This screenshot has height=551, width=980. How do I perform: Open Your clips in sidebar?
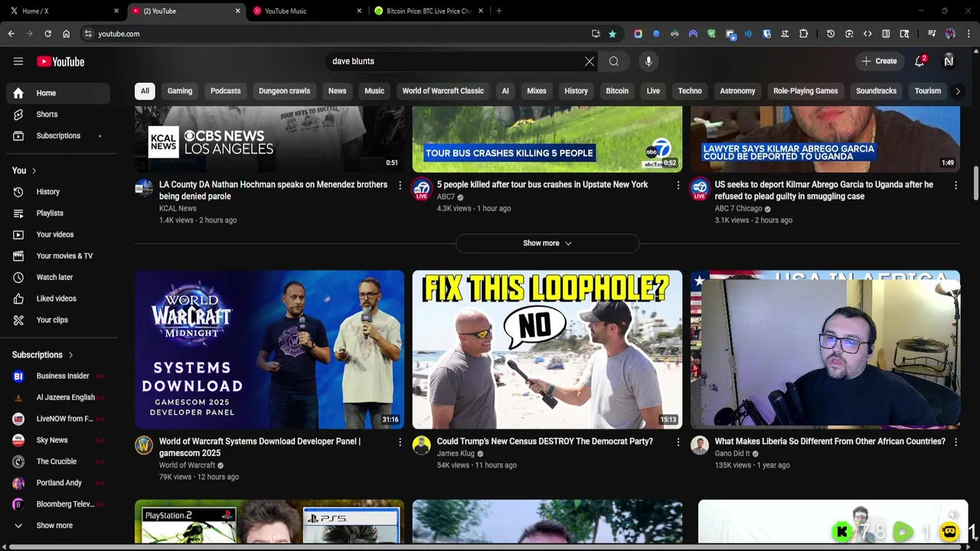click(x=58, y=321)
